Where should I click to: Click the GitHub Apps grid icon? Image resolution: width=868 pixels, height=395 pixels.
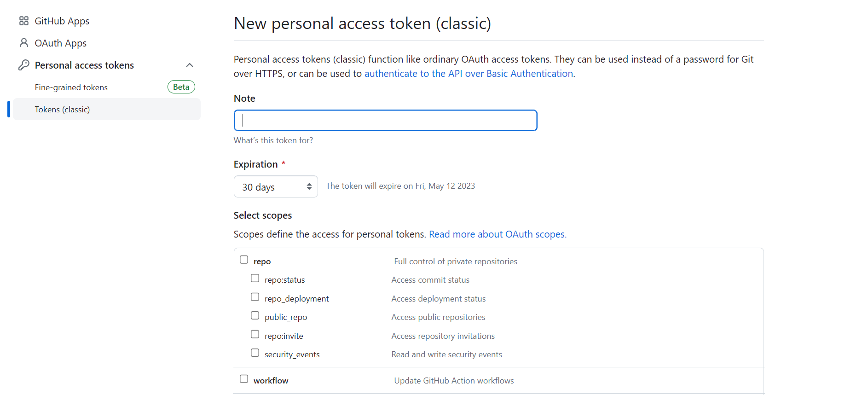point(24,21)
